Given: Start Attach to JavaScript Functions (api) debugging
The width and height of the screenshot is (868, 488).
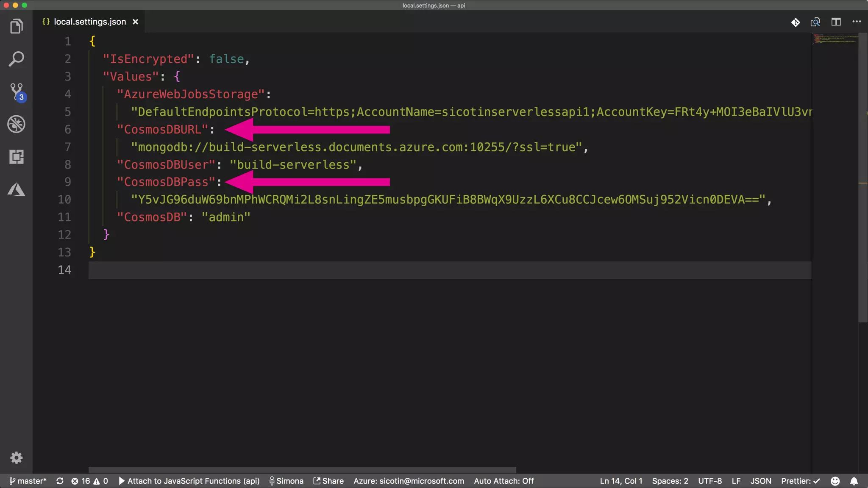Looking at the screenshot, I should coord(189,481).
